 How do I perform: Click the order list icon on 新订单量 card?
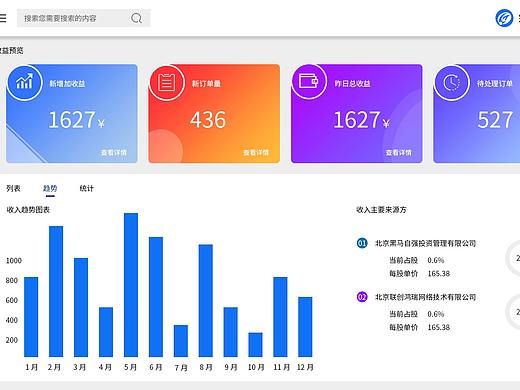pyautogui.click(x=167, y=82)
